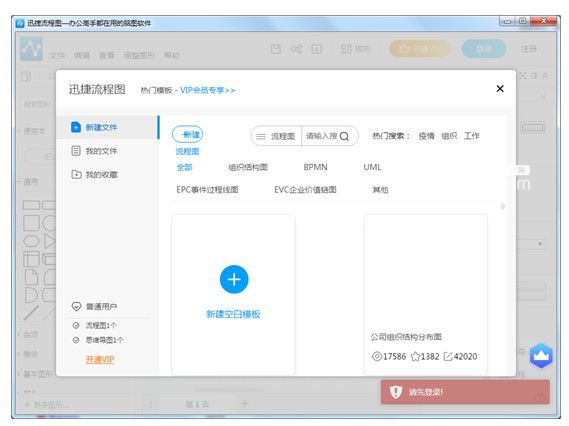Viewport: 569px width, 426px height.
Task: Select 第 1 页 page tab in main window
Action: coord(197,404)
